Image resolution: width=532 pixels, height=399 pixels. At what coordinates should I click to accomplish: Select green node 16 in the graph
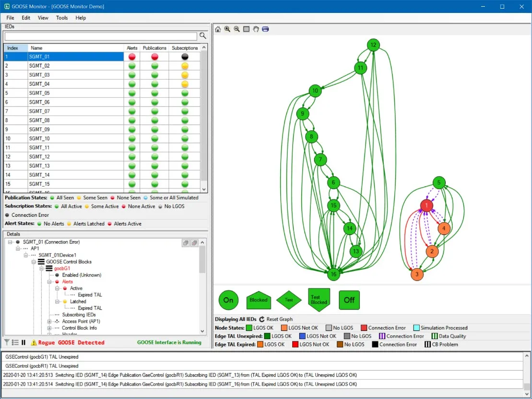pyautogui.click(x=333, y=274)
